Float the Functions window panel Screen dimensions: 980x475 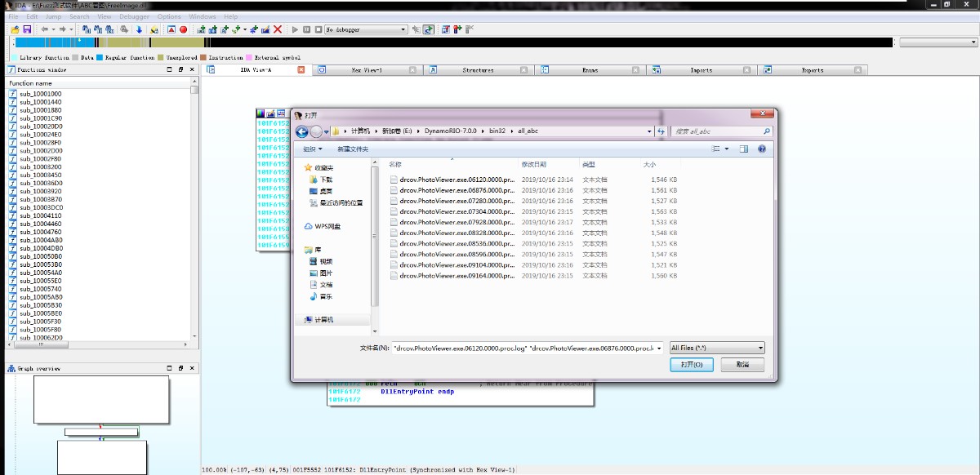[x=180, y=70]
